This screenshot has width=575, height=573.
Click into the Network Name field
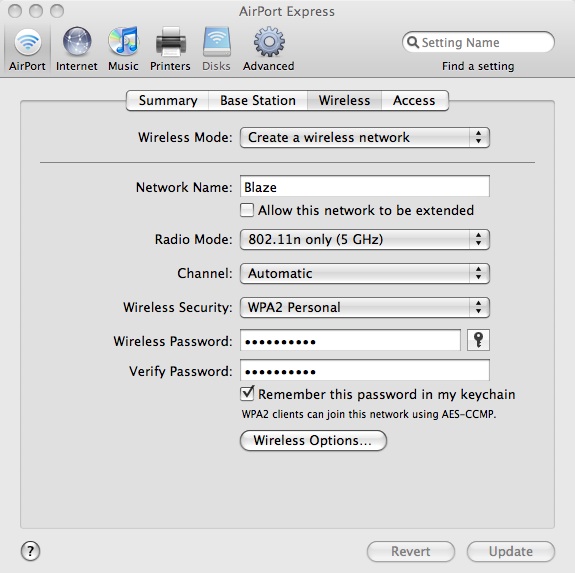click(x=365, y=187)
